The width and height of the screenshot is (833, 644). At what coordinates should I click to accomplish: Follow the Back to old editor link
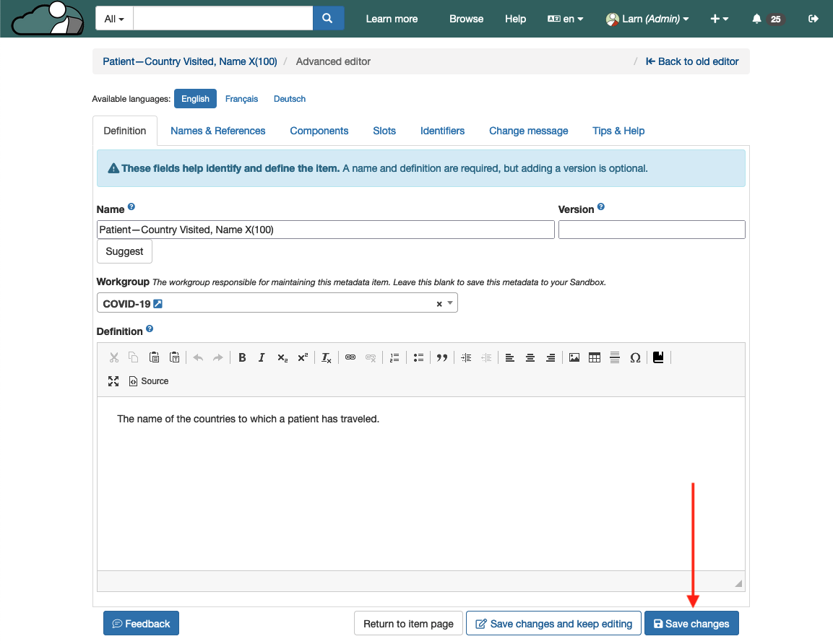coord(692,61)
